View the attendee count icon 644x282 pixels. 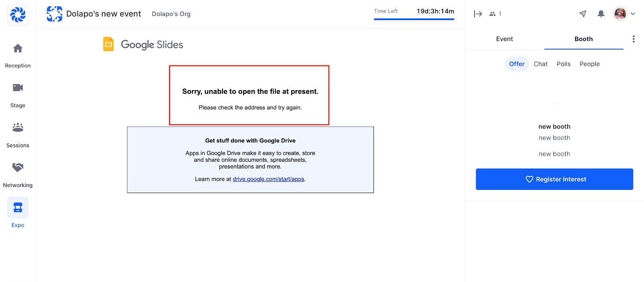point(492,14)
